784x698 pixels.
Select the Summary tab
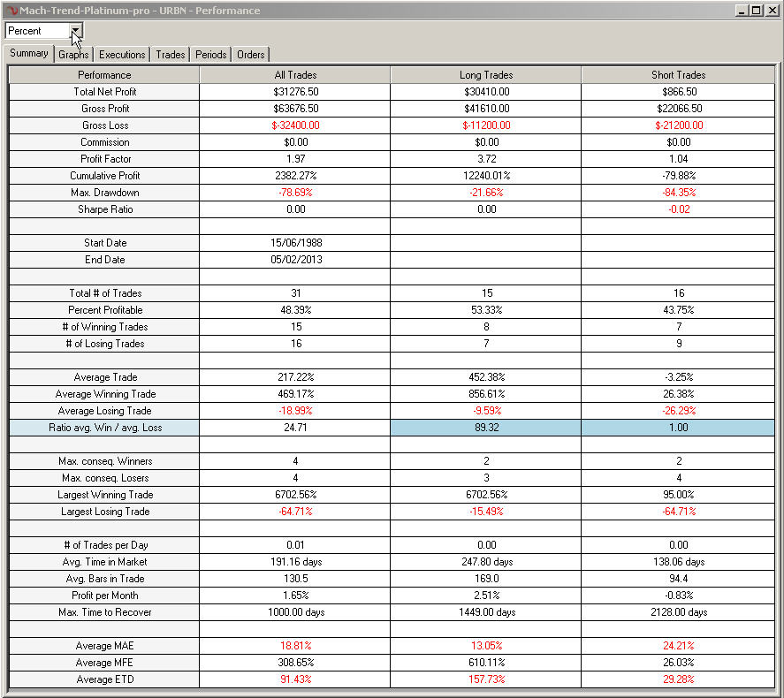pos(28,54)
